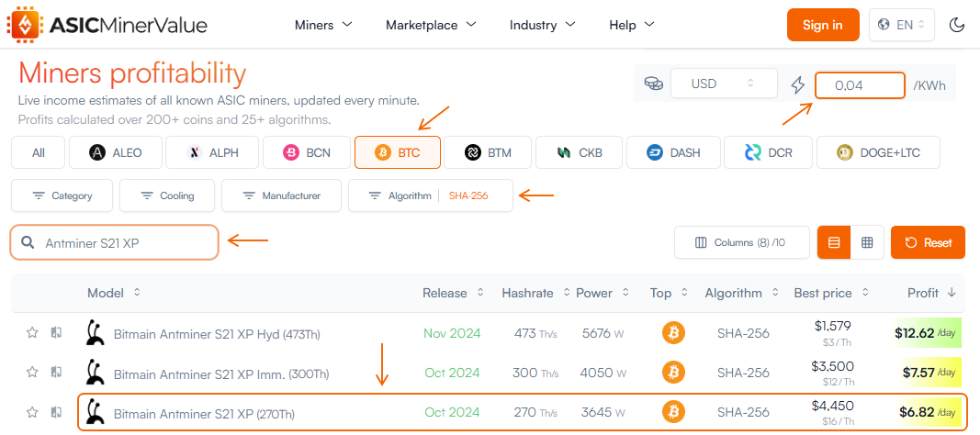Image resolution: width=980 pixels, height=435 pixels.
Task: Click the search magnifier icon
Action: (x=27, y=243)
